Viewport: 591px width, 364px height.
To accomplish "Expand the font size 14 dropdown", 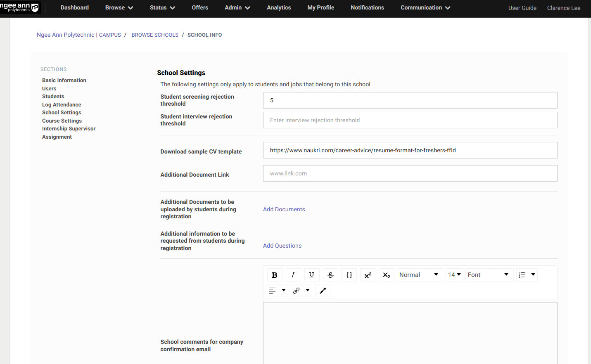I will point(454,275).
